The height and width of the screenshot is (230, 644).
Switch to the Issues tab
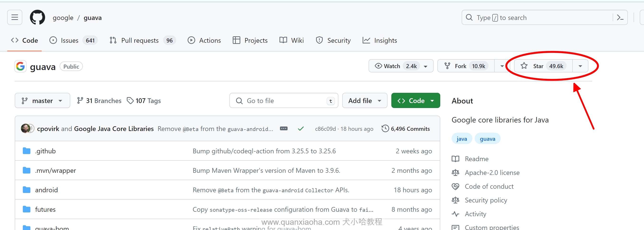[x=70, y=40]
